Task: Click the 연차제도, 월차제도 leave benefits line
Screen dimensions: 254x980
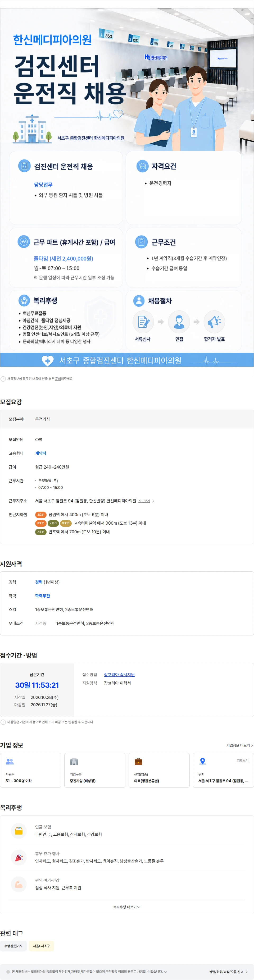Action: [99, 861]
